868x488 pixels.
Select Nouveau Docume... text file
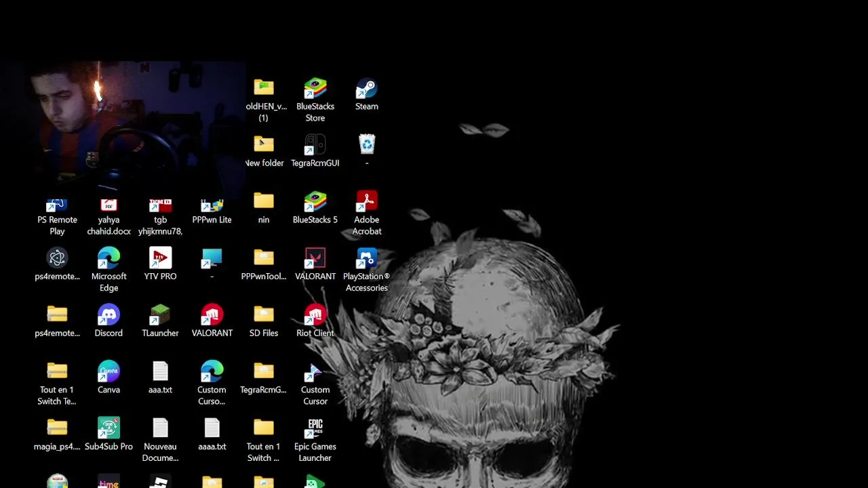click(x=160, y=441)
